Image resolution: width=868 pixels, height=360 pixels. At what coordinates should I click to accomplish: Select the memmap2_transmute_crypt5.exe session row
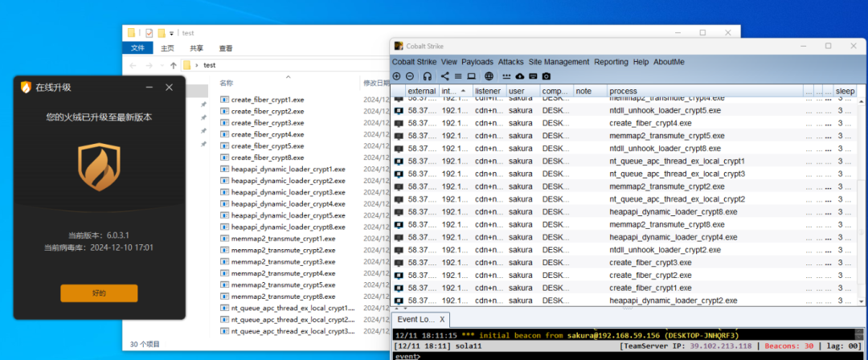point(624,136)
